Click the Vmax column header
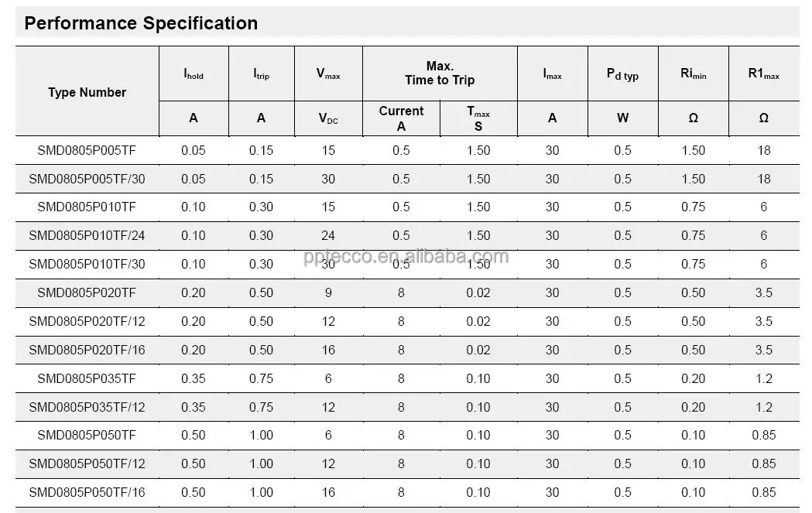This screenshot has height=513, width=812. point(328,74)
